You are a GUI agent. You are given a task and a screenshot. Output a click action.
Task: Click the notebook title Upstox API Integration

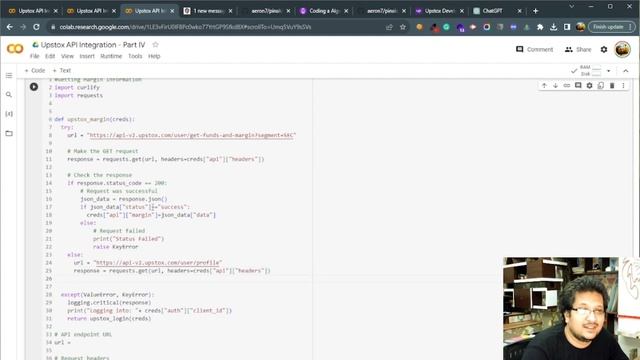93,45
